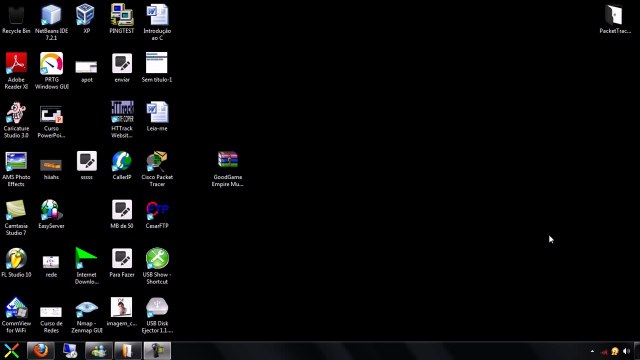640x360 pixels.
Task: Open the computer-monitor taskbar icon
Action: pyautogui.click(x=70, y=351)
